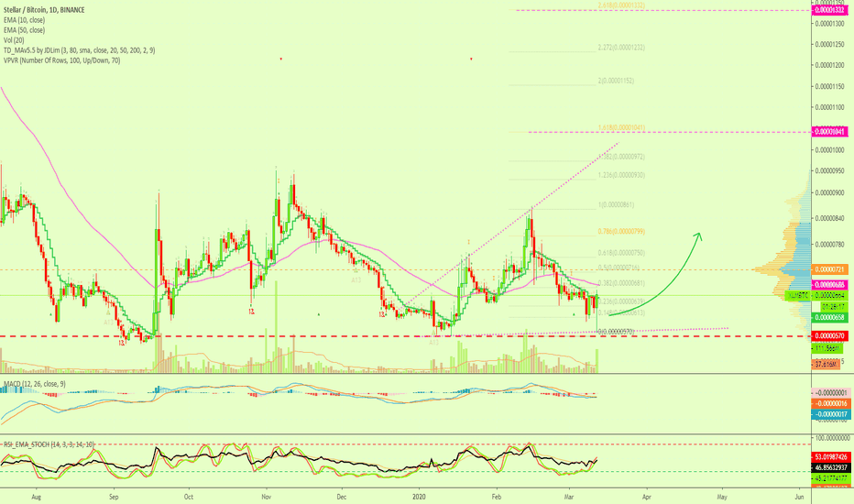Image resolution: width=854 pixels, height=504 pixels.
Task: Click the Oct label on time axis
Action: pyautogui.click(x=189, y=497)
